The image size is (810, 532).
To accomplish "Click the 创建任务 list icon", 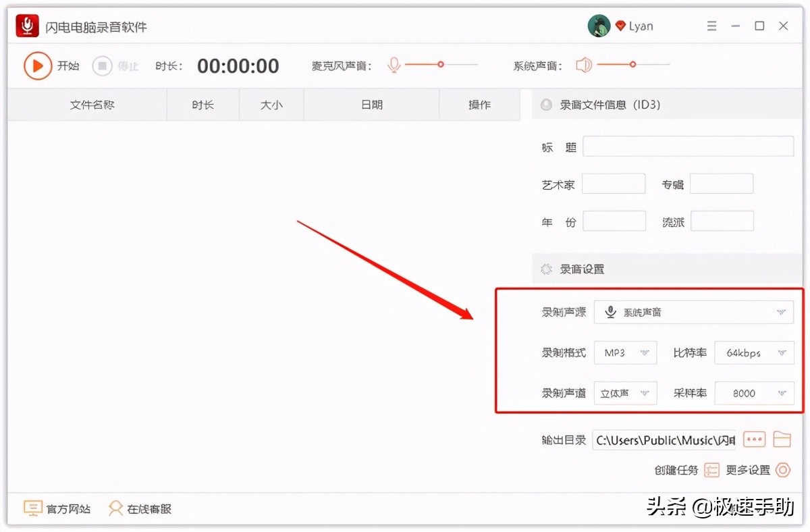I will click(712, 470).
